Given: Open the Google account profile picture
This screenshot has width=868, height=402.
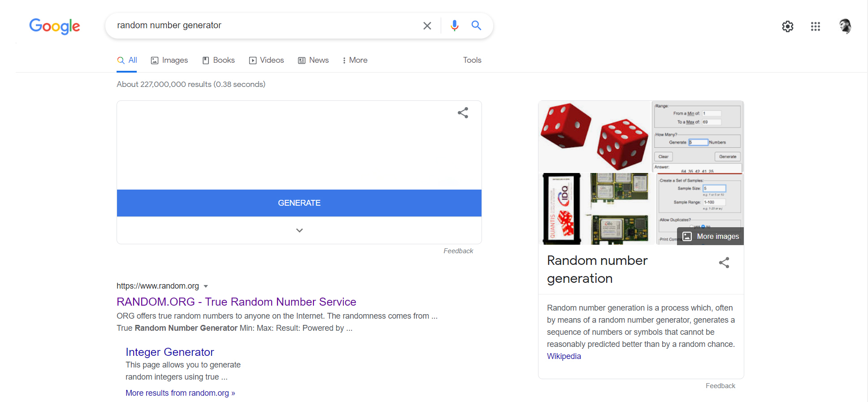Looking at the screenshot, I should tap(845, 26).
